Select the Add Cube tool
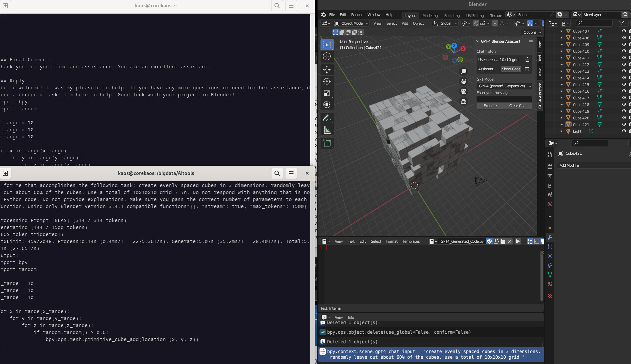 327,143
